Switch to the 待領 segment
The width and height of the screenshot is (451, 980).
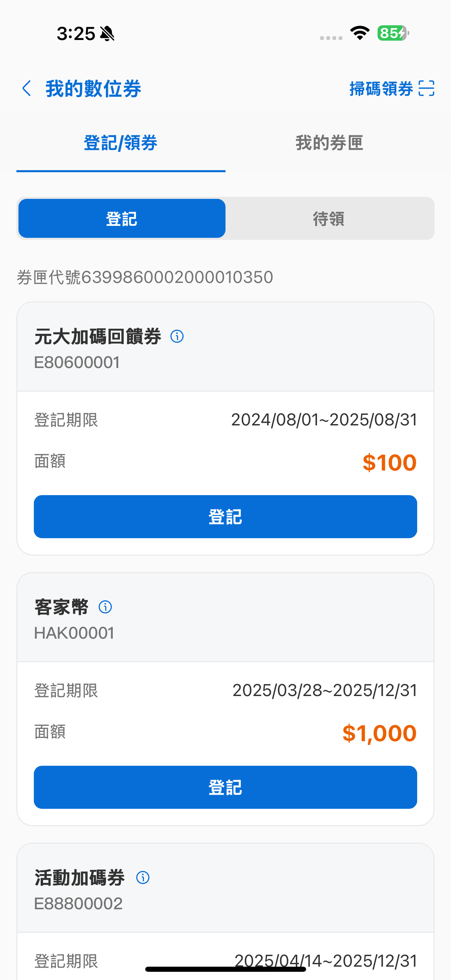point(329,218)
